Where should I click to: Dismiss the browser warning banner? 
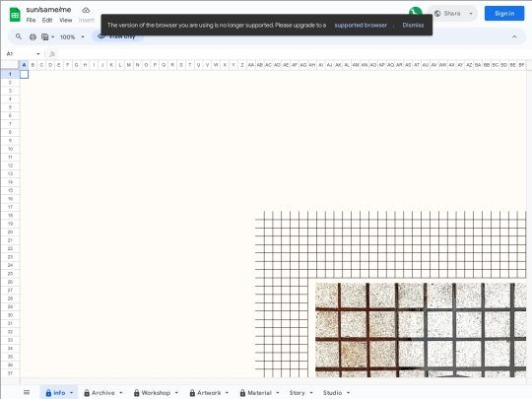[413, 25]
